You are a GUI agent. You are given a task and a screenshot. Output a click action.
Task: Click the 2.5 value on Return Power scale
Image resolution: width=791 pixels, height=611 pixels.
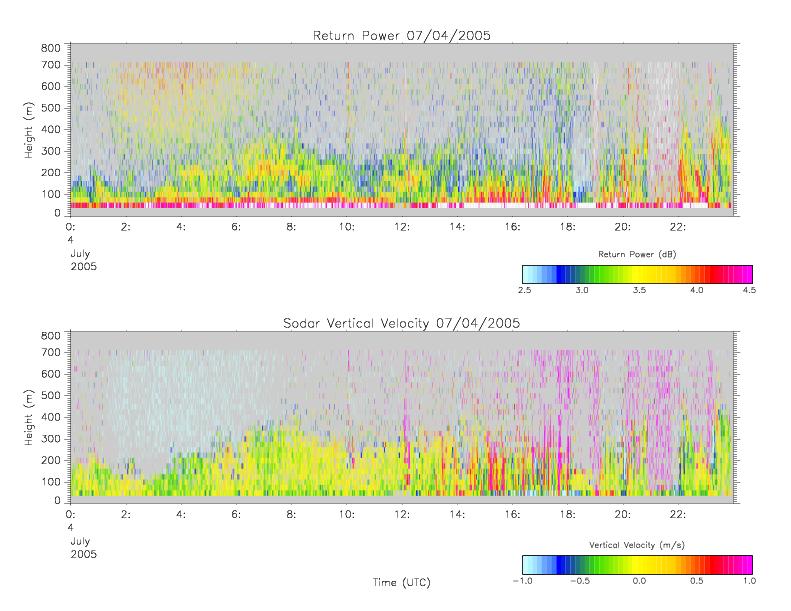pos(524,290)
